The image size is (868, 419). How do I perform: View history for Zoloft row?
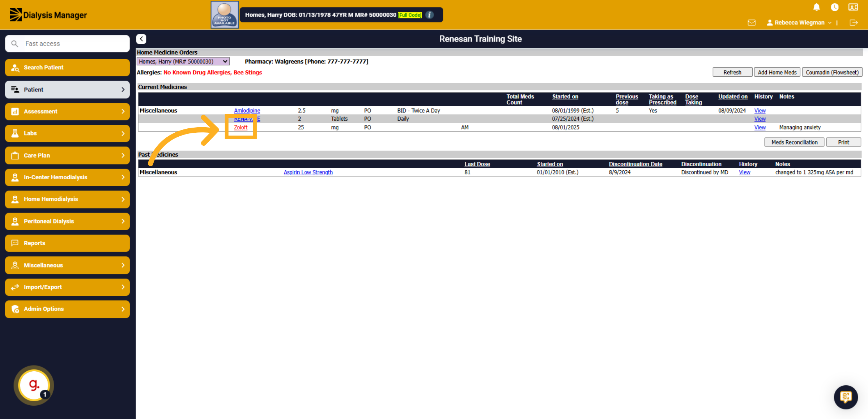[x=760, y=127]
